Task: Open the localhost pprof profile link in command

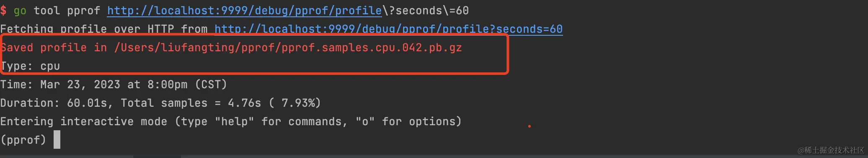Action: tap(244, 11)
